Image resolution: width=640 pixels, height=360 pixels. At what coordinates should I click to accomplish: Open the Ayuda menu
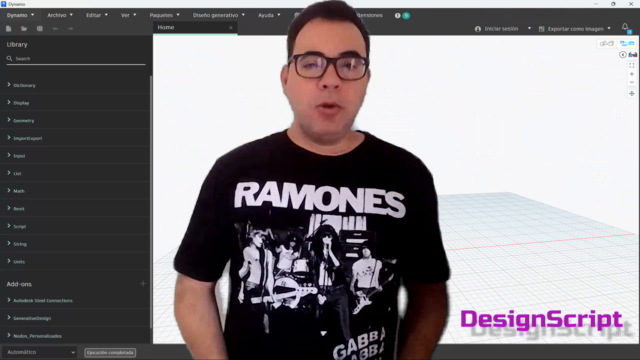click(x=269, y=15)
